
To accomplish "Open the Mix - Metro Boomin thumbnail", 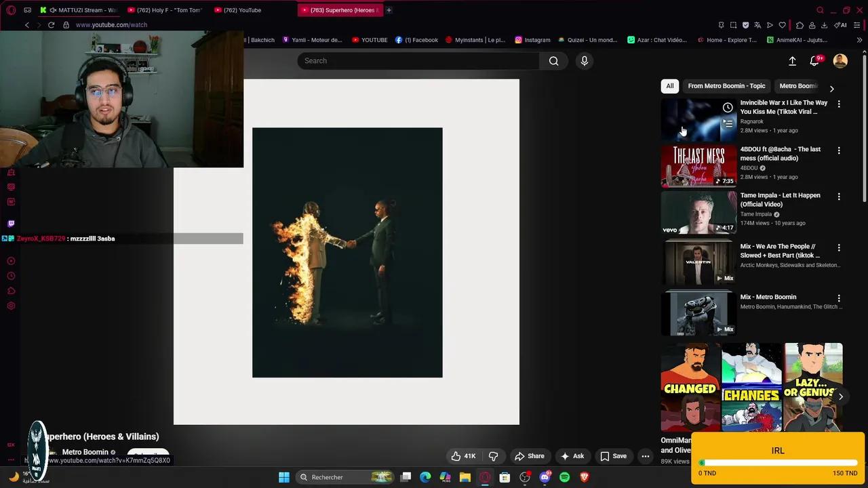I will (x=698, y=314).
